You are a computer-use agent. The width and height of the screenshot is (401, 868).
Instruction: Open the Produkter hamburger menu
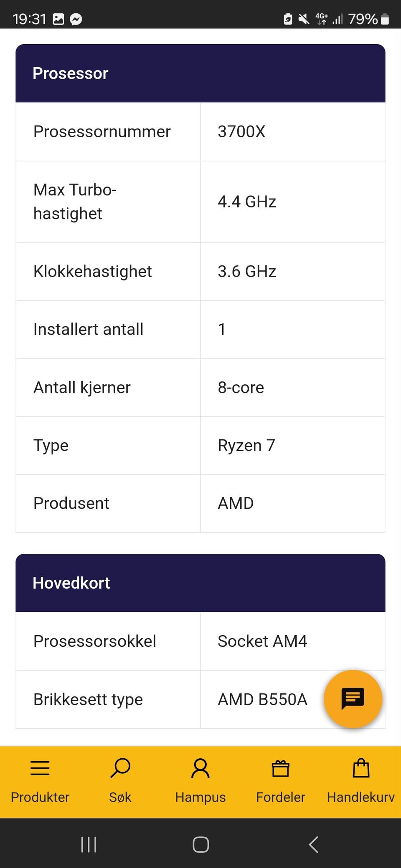(40, 768)
